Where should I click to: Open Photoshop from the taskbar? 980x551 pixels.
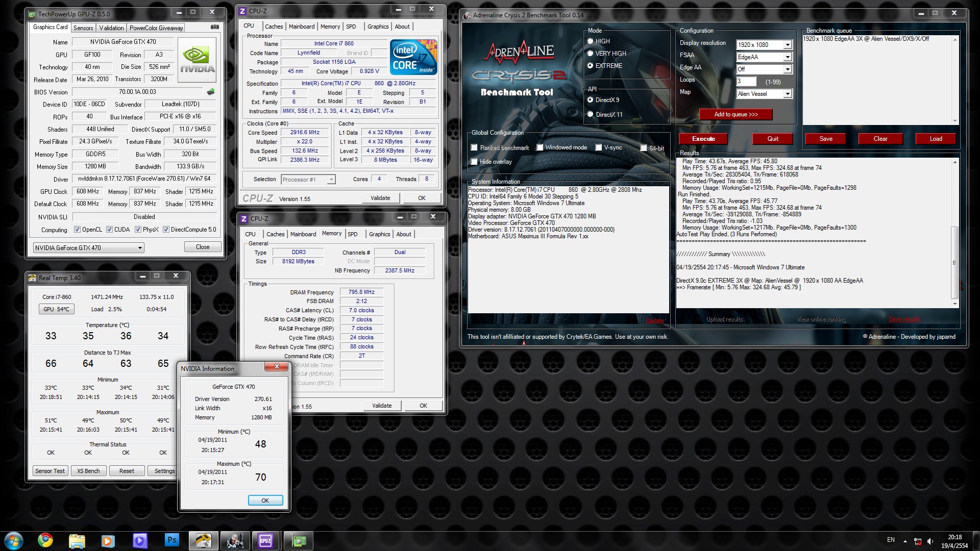171,540
